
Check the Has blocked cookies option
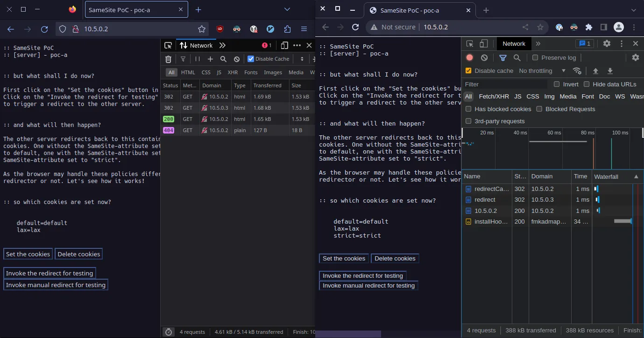(468, 109)
